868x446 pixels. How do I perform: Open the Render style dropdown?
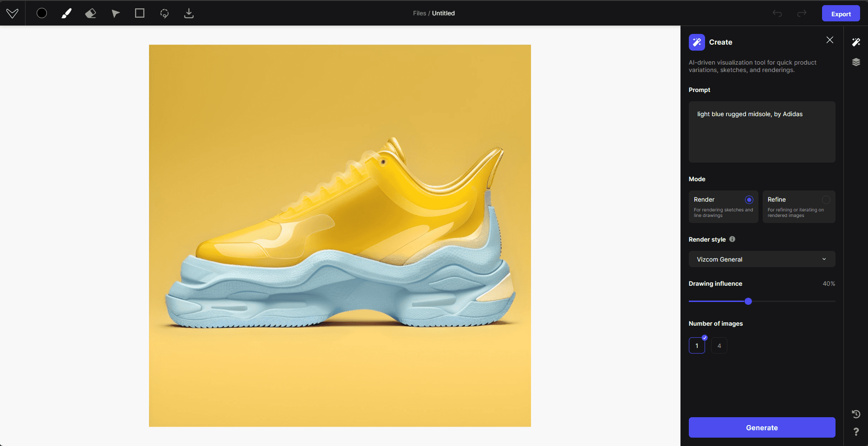[x=761, y=259]
